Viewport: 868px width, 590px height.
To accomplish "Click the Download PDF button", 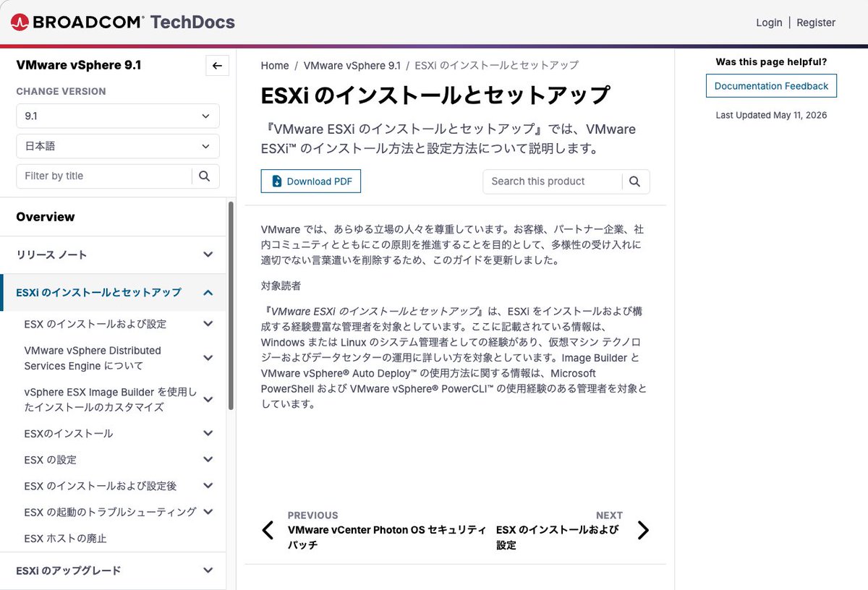I will [x=311, y=181].
